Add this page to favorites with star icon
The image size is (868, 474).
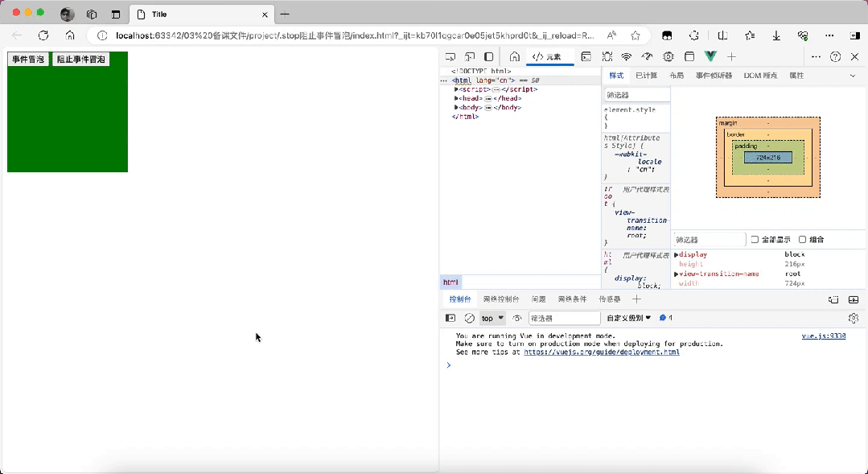[636, 35]
